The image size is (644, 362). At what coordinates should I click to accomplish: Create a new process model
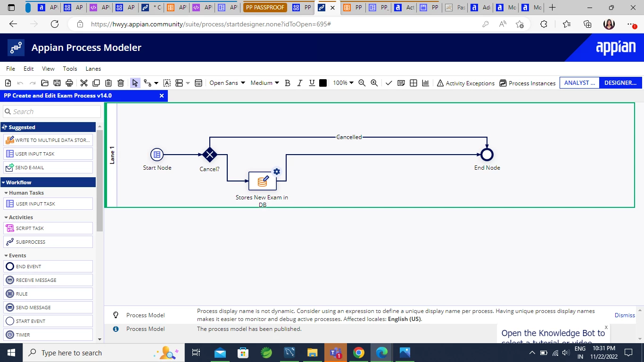pyautogui.click(x=8, y=83)
